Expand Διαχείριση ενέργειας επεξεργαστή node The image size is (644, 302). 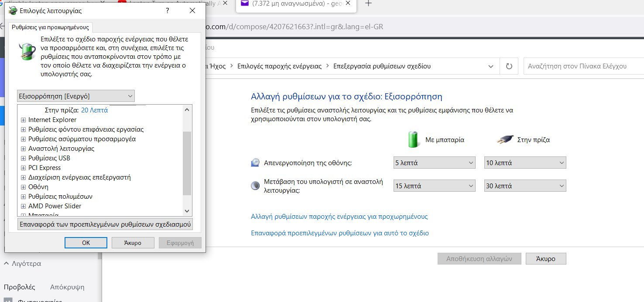pos(24,177)
